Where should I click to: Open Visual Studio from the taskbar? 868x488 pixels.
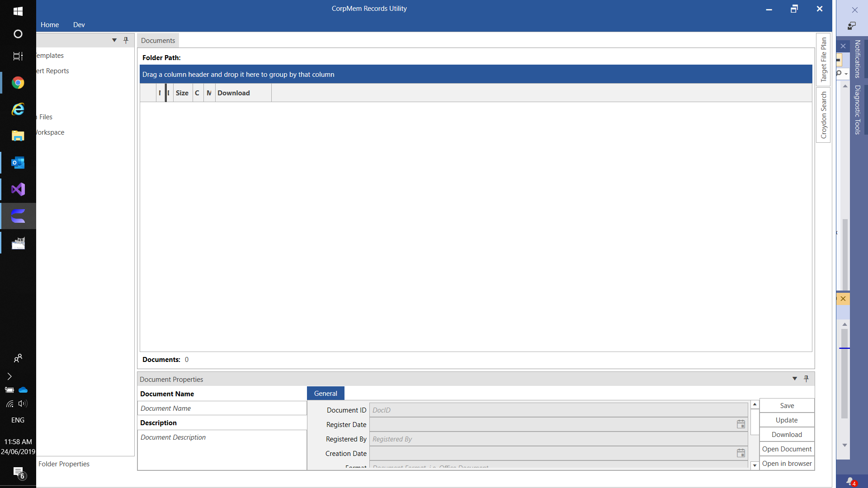(18, 189)
